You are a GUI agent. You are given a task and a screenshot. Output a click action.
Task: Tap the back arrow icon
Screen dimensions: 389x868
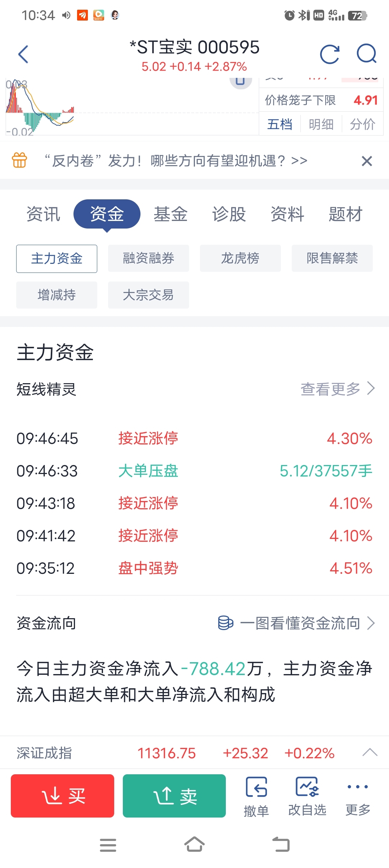(23, 54)
